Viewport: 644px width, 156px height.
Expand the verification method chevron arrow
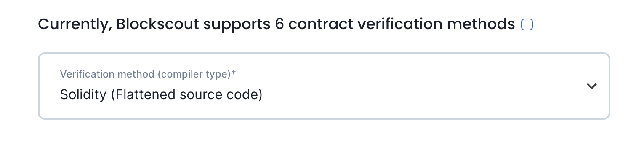click(x=592, y=86)
